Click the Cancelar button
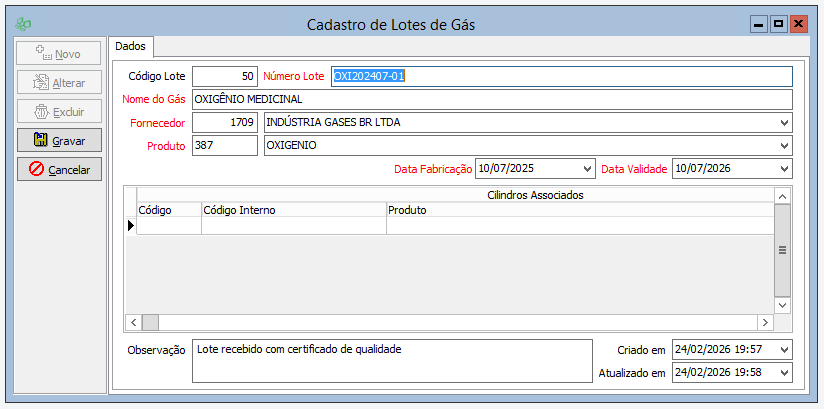The height and width of the screenshot is (409, 824). coord(59,170)
